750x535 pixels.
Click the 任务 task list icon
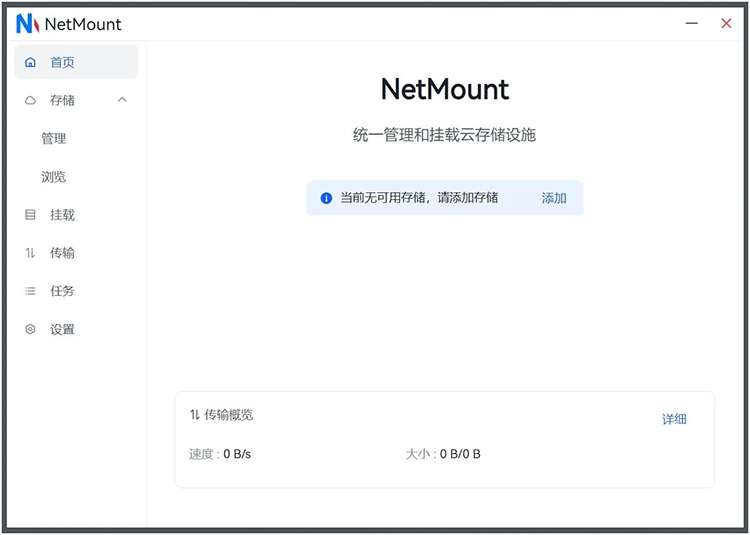tap(30, 291)
